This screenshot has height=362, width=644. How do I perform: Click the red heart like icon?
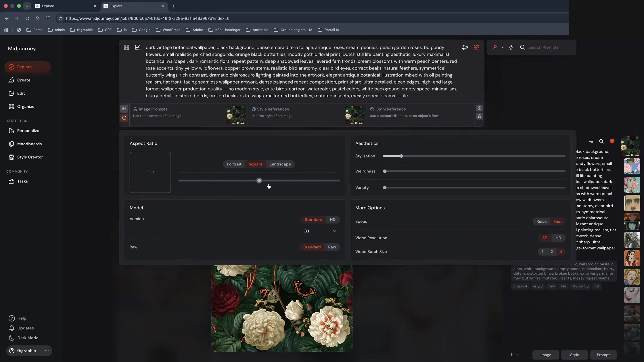[x=612, y=141]
